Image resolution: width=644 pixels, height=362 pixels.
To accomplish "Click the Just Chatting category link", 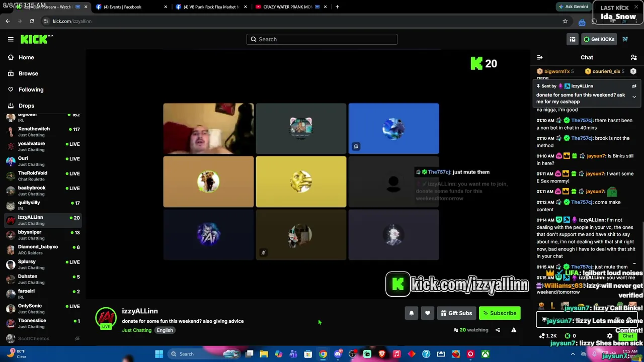I will (136, 330).
